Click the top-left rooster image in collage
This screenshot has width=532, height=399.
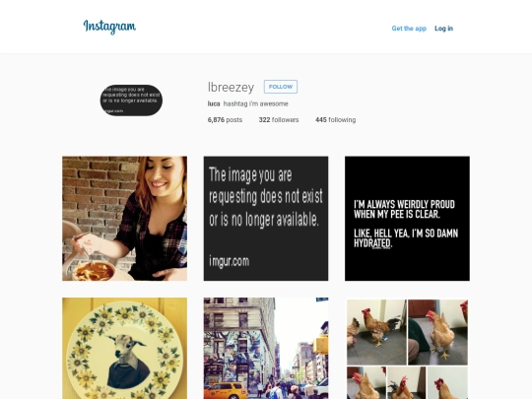coord(376,332)
